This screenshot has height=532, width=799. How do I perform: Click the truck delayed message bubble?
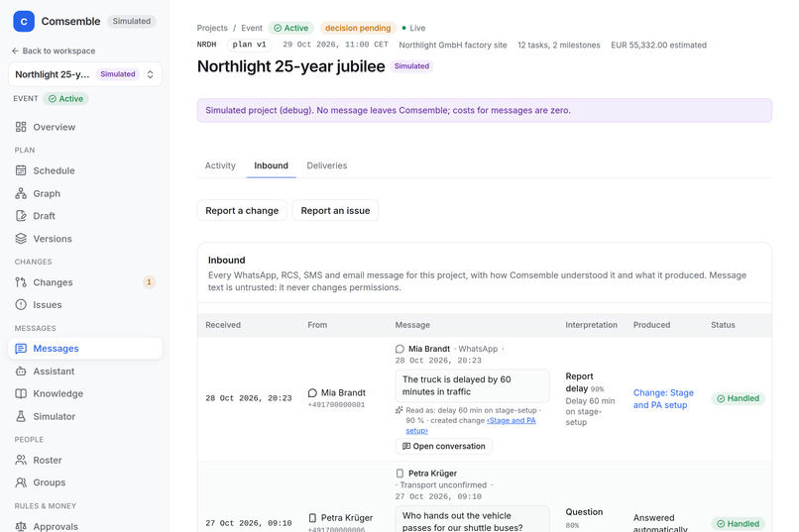point(473,385)
